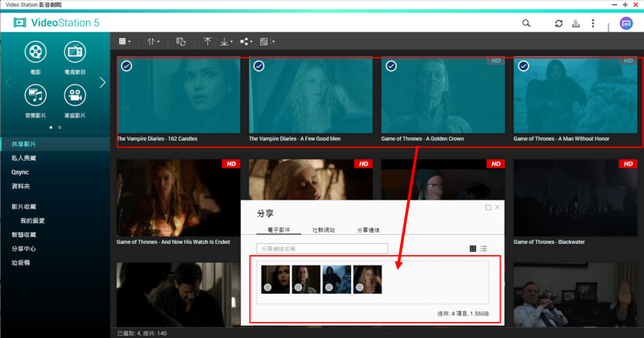Open the 家庭影片 home videos category
The image size is (644, 338).
(x=75, y=101)
